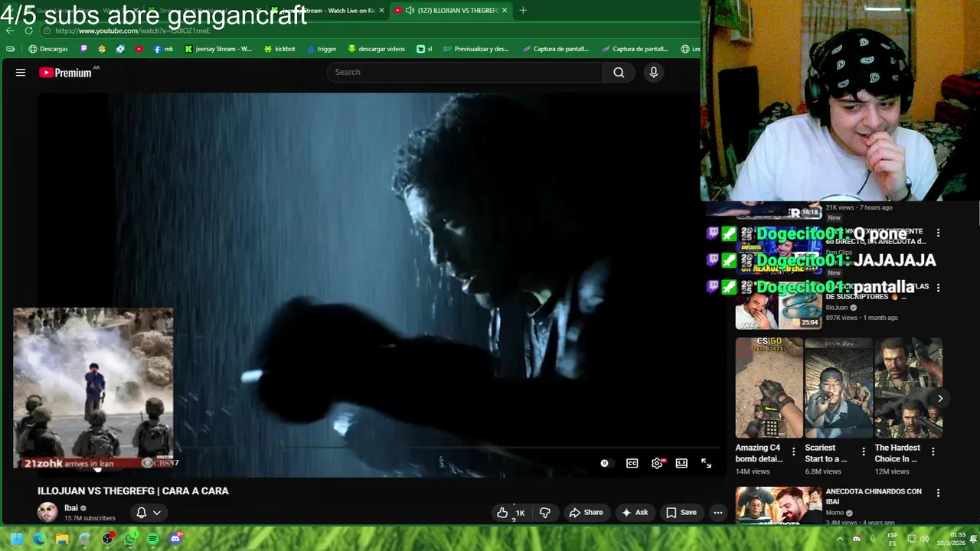Open the YouTube hamburger guide menu

[x=21, y=73]
